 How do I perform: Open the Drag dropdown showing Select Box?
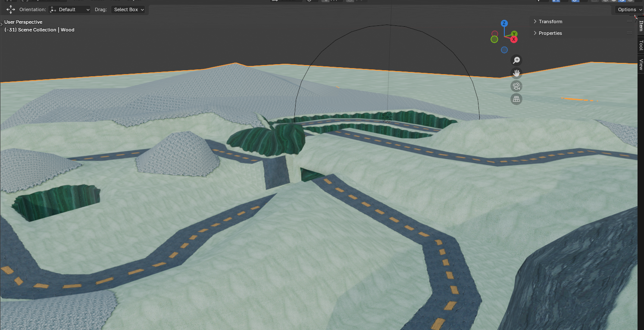click(128, 9)
